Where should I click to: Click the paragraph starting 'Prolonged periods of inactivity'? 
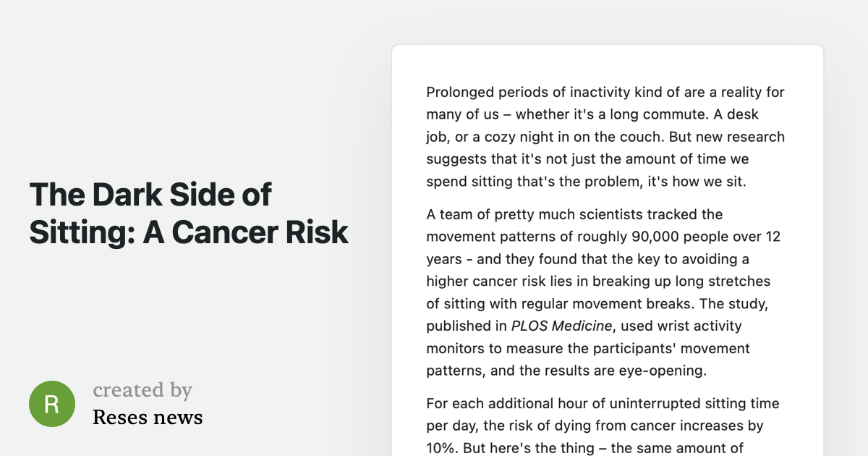click(x=606, y=137)
